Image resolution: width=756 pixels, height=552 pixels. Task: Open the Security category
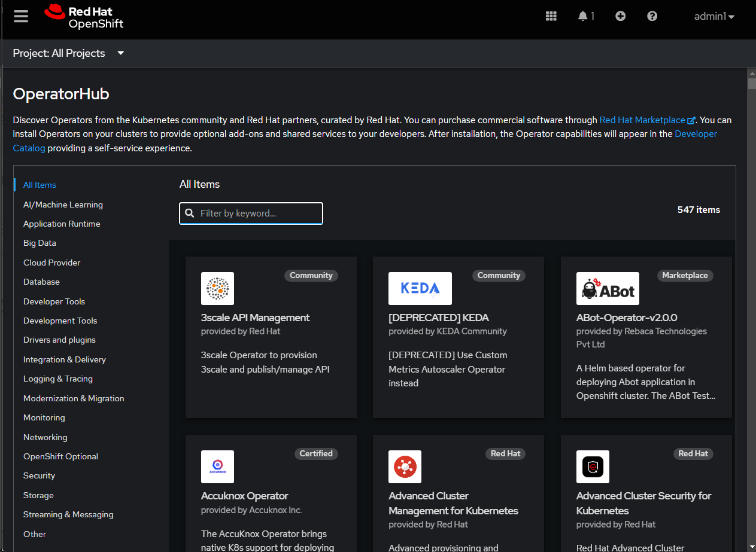pos(39,475)
